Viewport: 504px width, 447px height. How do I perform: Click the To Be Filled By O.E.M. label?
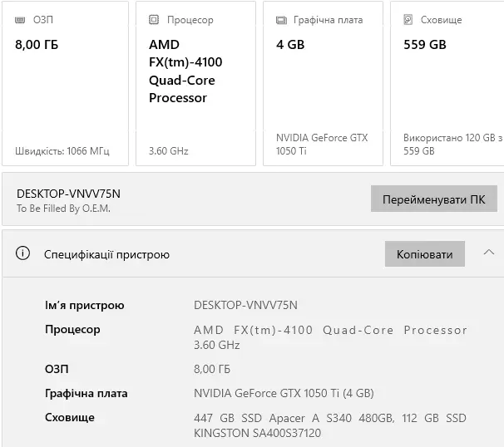63,209
